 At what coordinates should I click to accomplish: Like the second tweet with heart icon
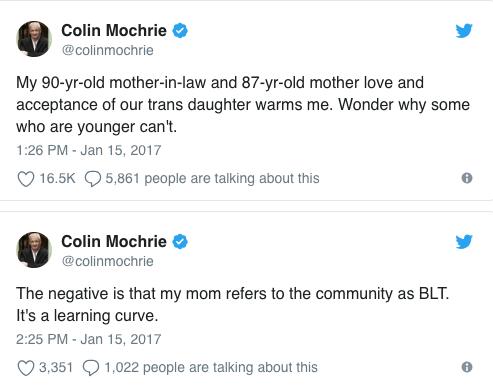(x=26, y=368)
